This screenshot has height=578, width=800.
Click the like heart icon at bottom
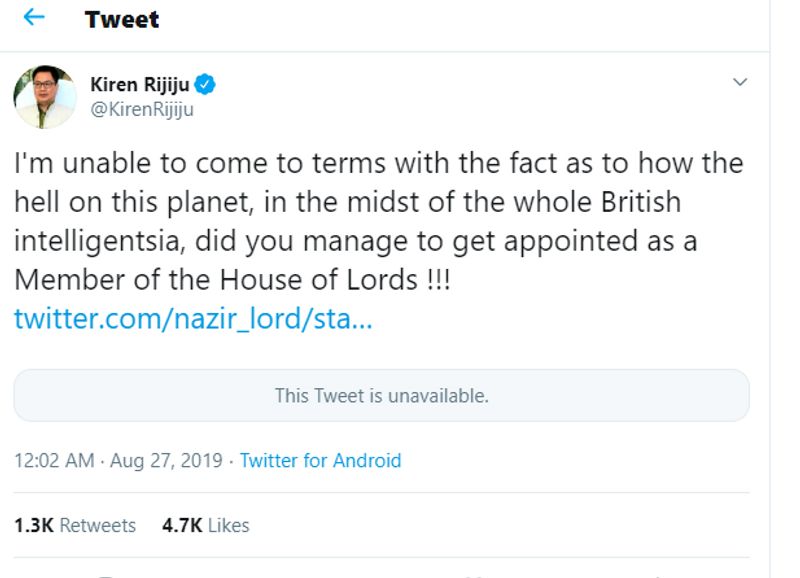click(x=478, y=574)
